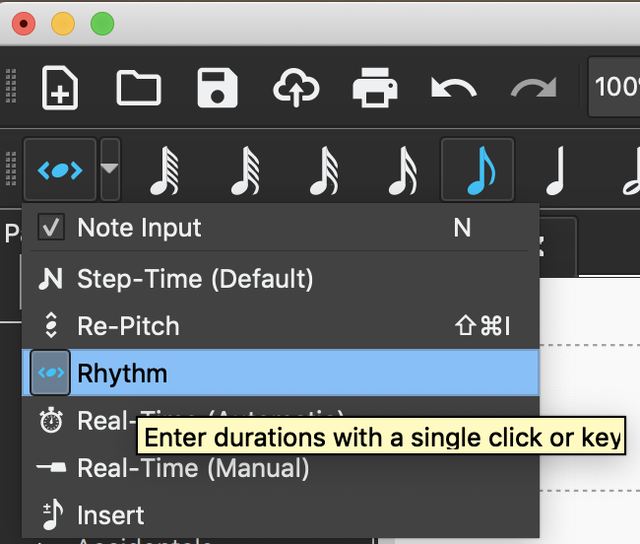
Task: Undo the last action
Action: [453, 87]
